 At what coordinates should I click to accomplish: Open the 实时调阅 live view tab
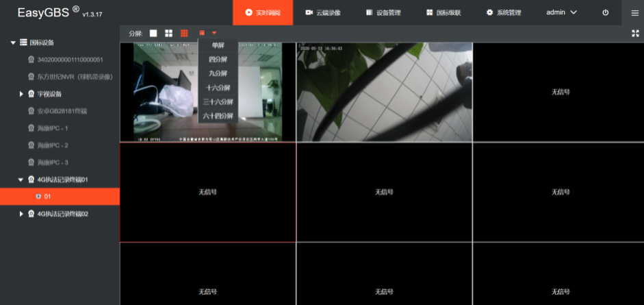point(263,13)
